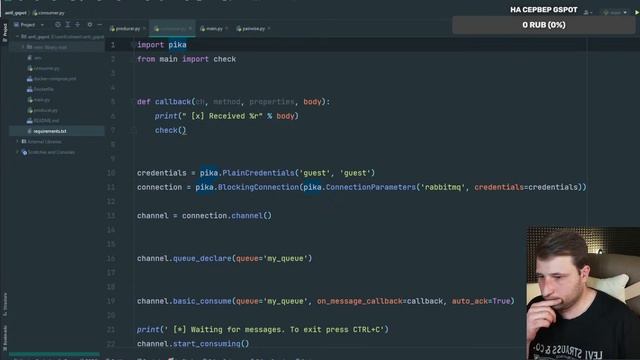This screenshot has width=640, height=360.
Task: Switch to the consumer.py editor tab
Action: coord(171,29)
